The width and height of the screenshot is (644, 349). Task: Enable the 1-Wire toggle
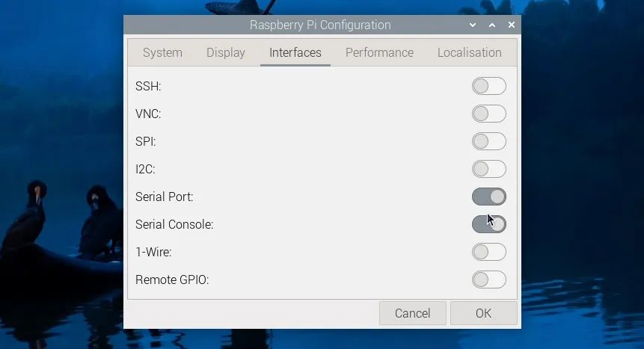tap(488, 252)
